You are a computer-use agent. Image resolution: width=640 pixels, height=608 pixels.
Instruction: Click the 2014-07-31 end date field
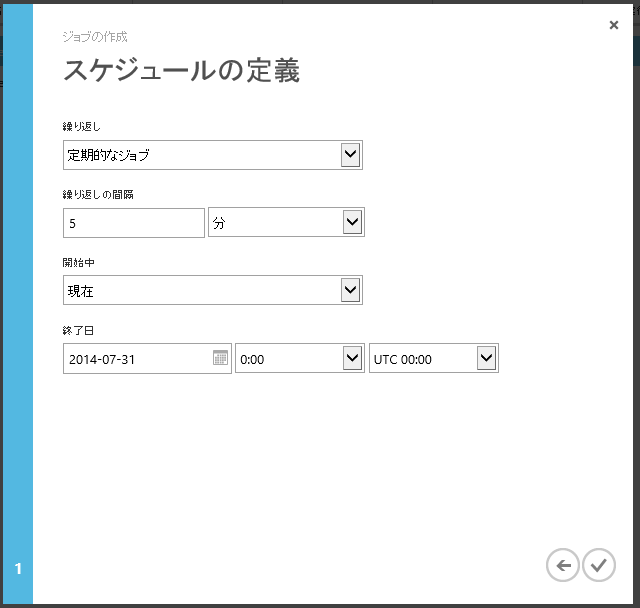click(135, 359)
